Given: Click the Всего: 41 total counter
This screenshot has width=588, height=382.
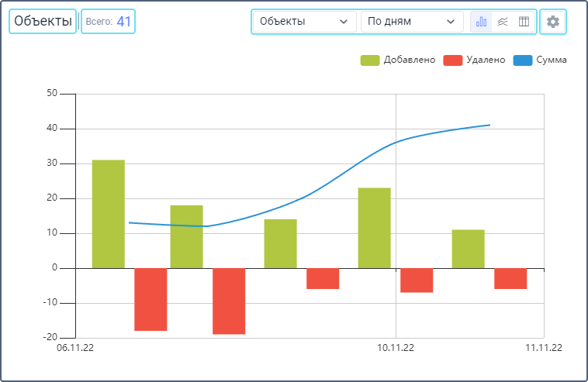Looking at the screenshot, I should point(109,22).
